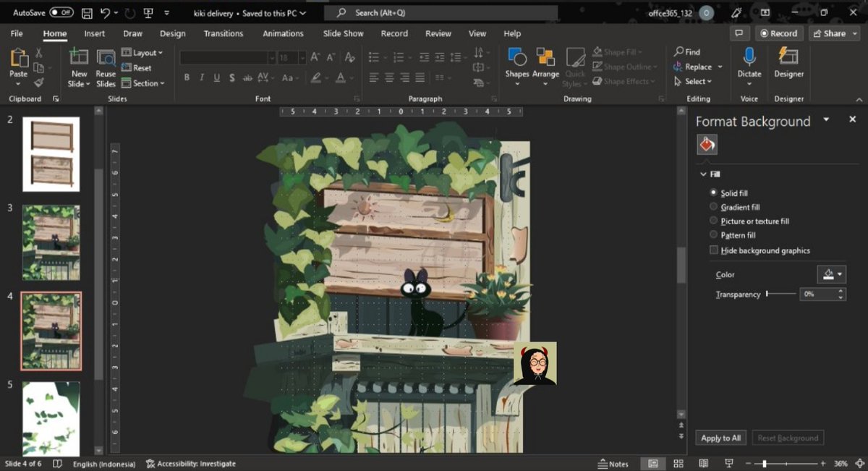Click the account avatar for offce365_132

707,13
